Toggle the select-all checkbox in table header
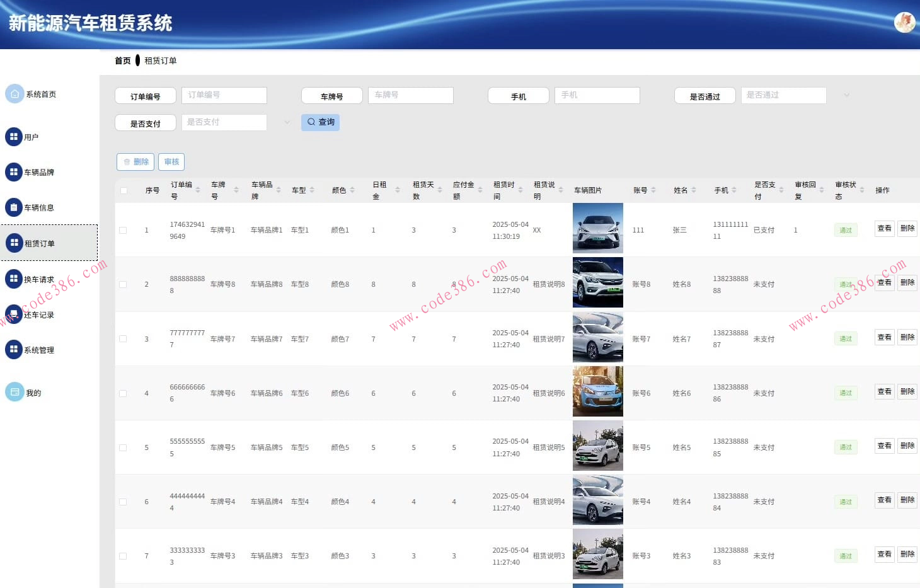The image size is (920, 588). click(x=124, y=190)
